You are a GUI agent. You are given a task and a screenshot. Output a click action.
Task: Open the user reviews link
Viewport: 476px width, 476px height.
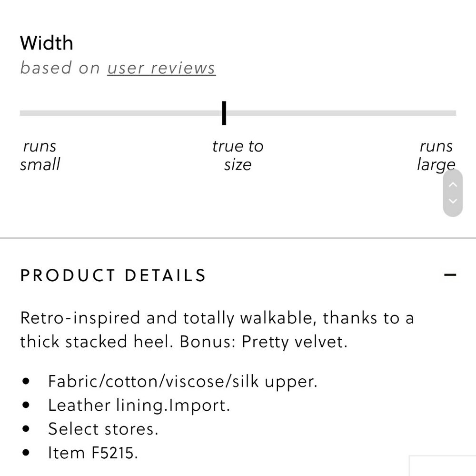(161, 68)
